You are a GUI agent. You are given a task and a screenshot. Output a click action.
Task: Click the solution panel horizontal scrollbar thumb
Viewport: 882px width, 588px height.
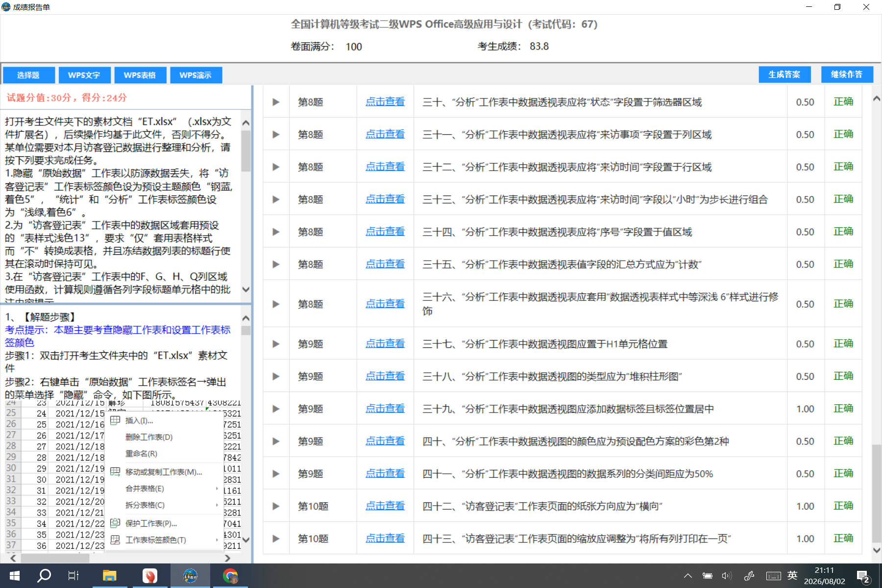tap(55, 558)
